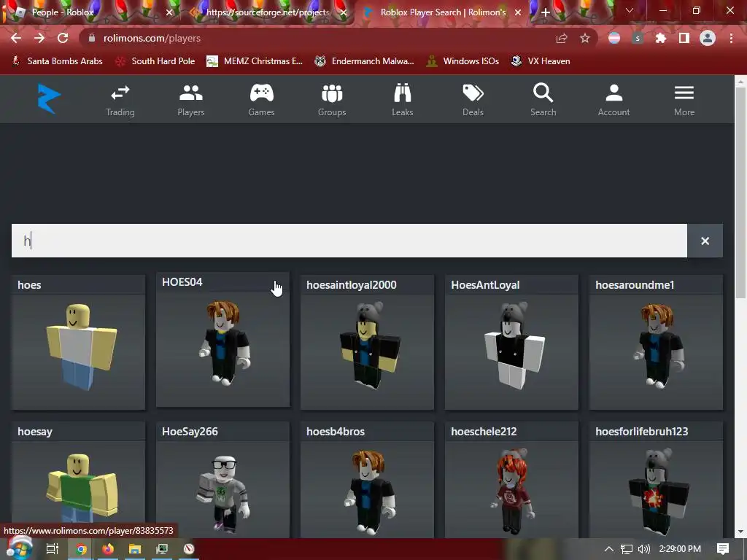747x560 pixels.
Task: Open the taskbar clock 2:29:00 PM
Action: (x=680, y=549)
